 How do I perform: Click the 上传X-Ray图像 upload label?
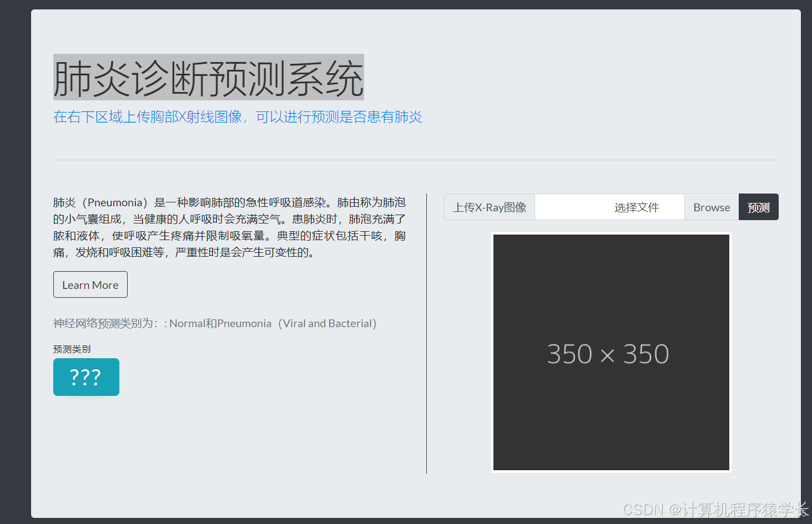[489, 207]
